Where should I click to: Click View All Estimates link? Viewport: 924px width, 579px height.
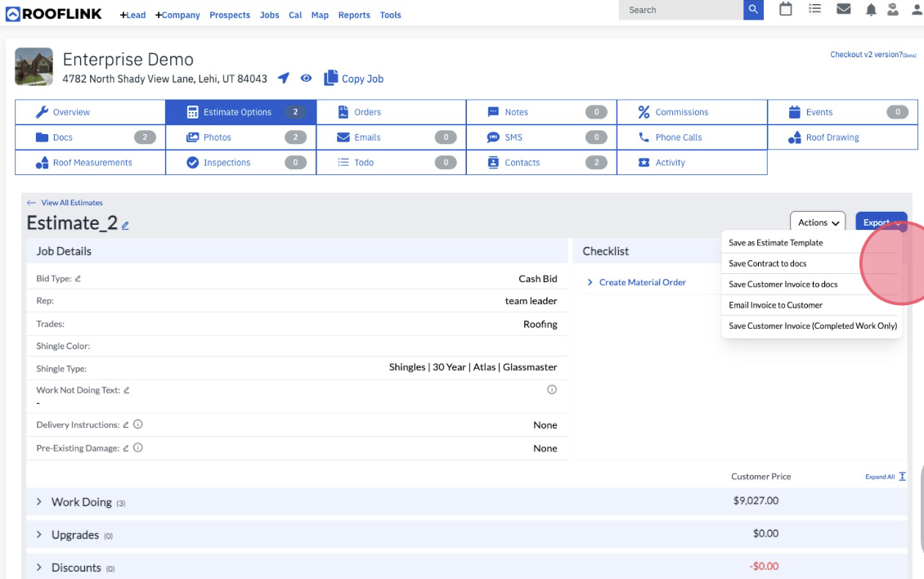point(72,202)
